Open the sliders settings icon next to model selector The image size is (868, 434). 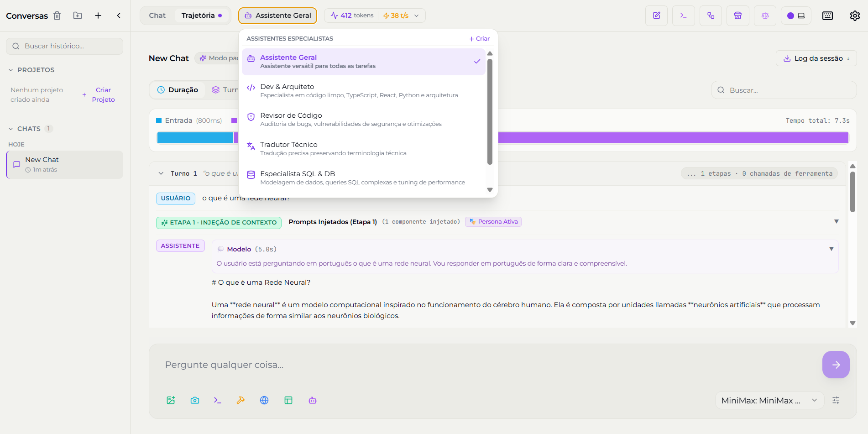tap(836, 400)
